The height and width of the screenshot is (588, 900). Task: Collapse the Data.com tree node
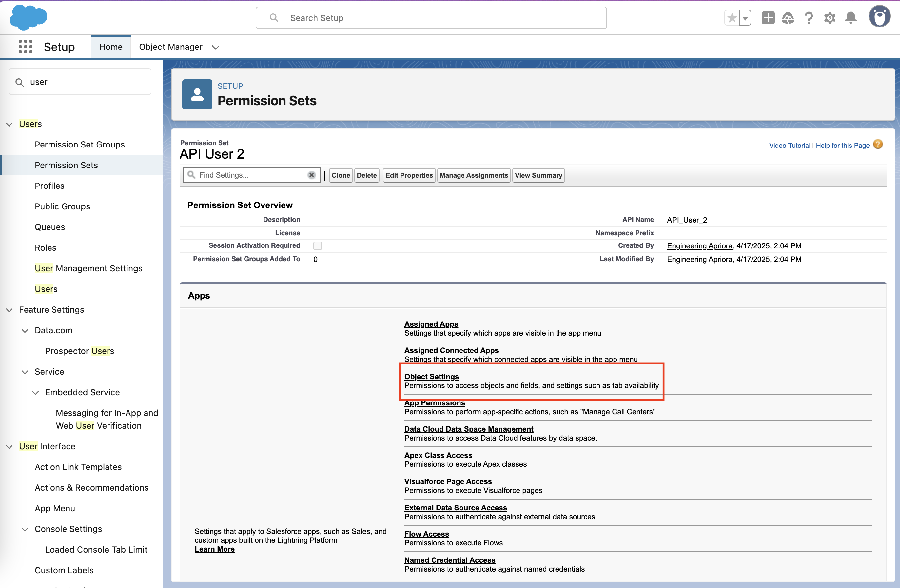point(25,331)
